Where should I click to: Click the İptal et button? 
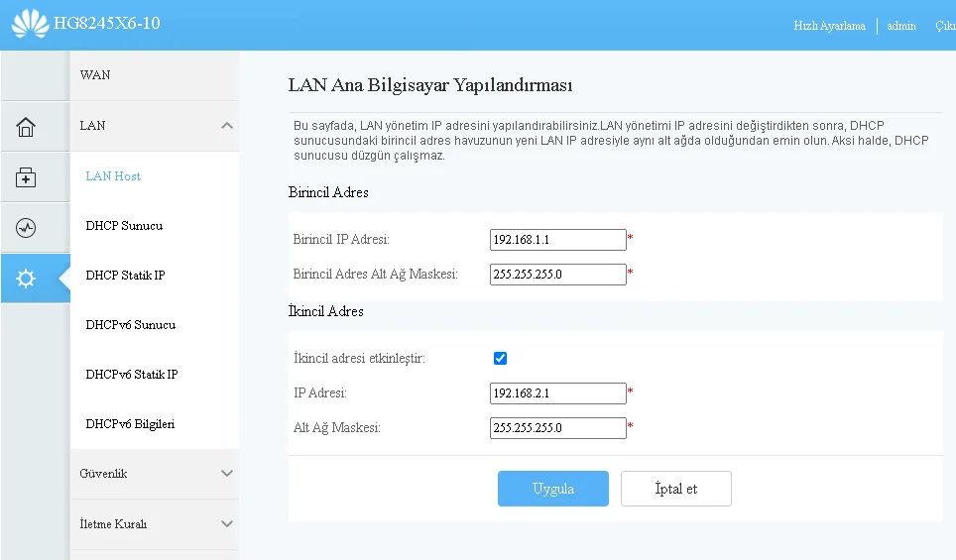click(675, 489)
